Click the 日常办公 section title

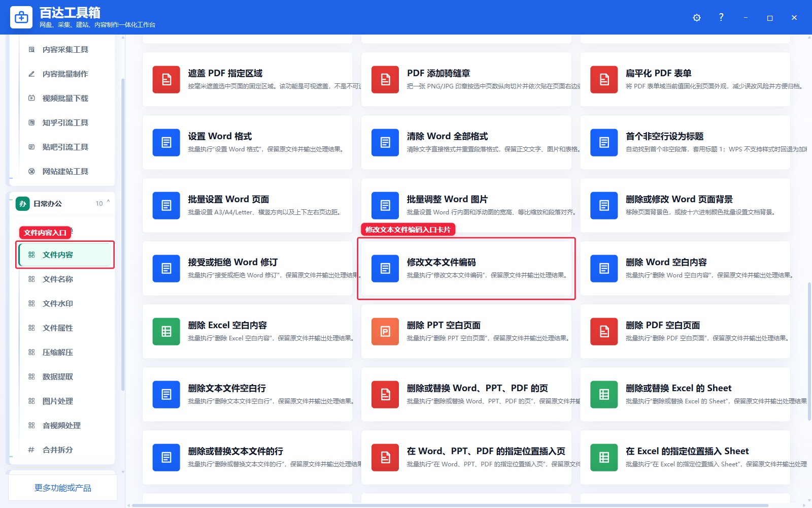coord(48,204)
